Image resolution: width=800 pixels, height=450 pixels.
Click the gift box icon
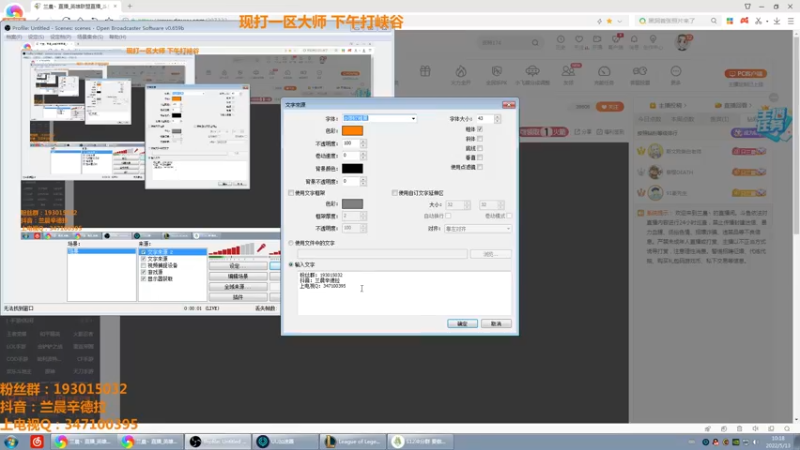click(x=425, y=71)
